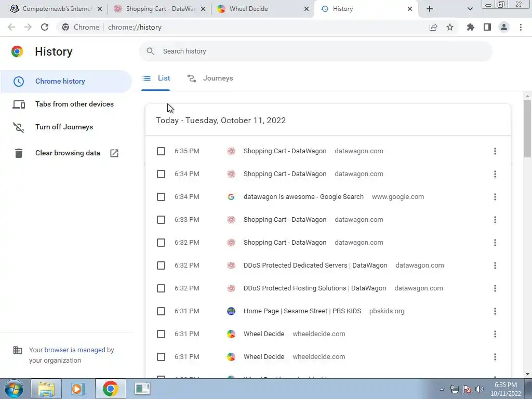Click the volume speaker tray icon
This screenshot has width=532, height=399.
point(480,389)
